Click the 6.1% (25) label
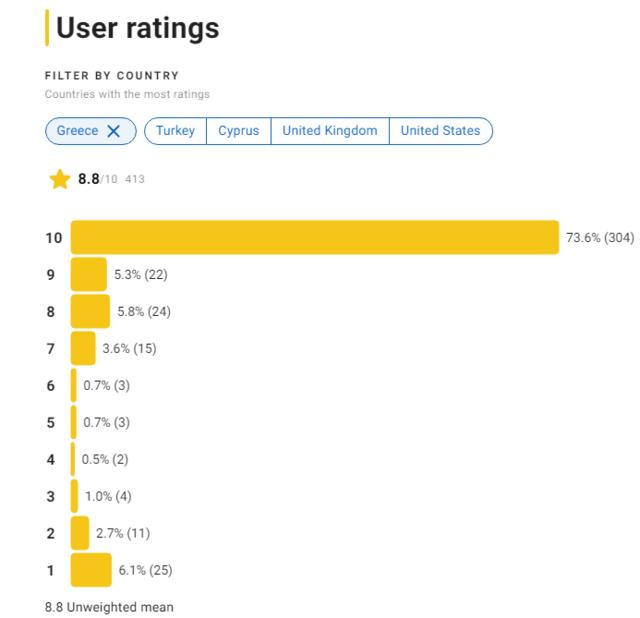This screenshot has height=618, width=640. click(x=145, y=570)
